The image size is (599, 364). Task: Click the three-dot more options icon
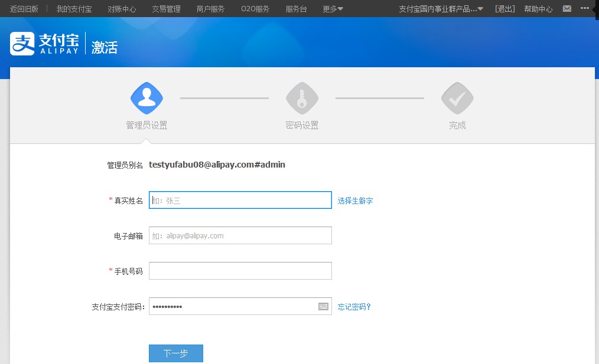coord(585,9)
